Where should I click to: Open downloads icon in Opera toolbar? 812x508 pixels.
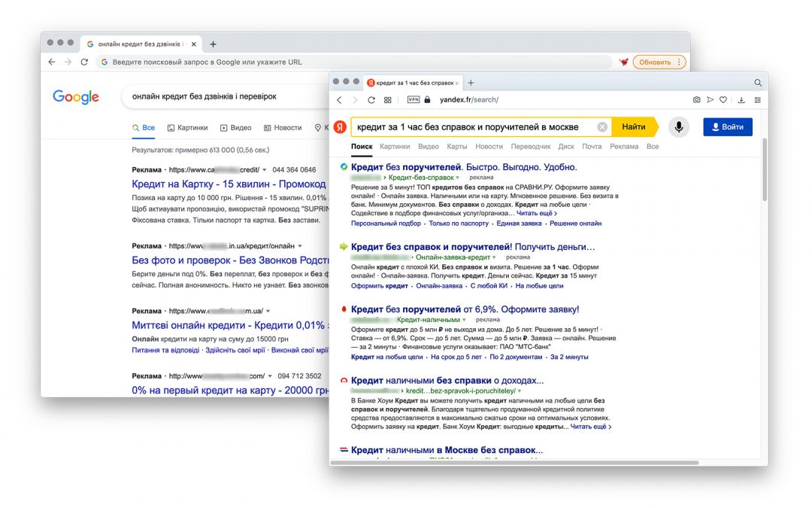741,100
